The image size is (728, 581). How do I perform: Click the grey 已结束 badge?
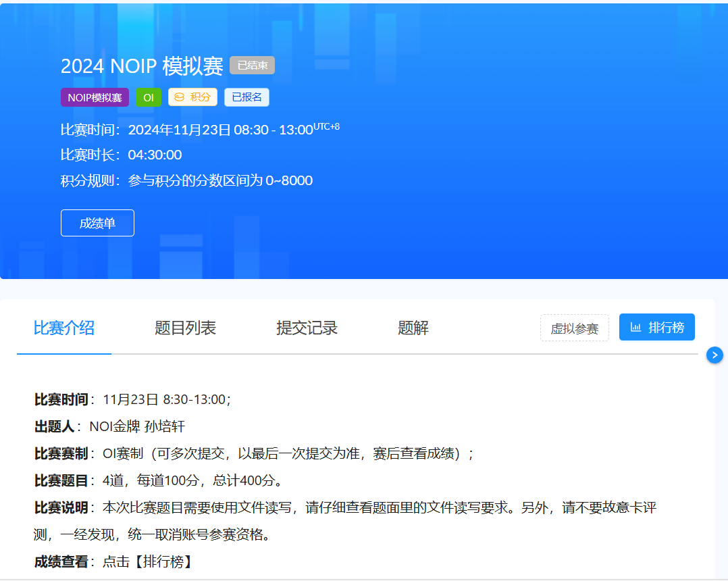pos(252,66)
